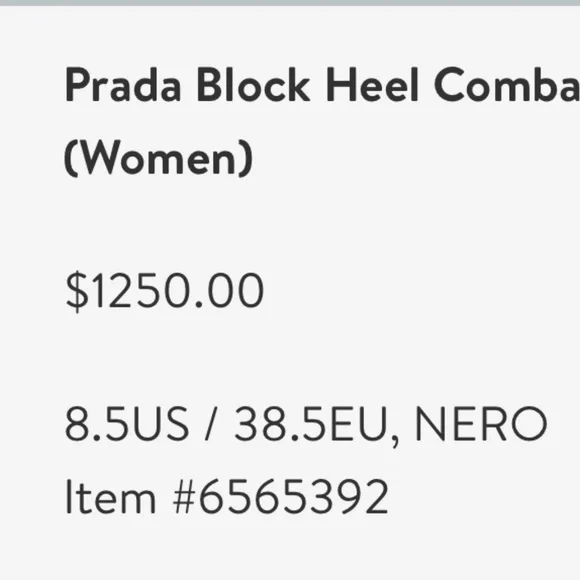Click the $1250.00 price
Screen dimensions: 580x580
[165, 291]
